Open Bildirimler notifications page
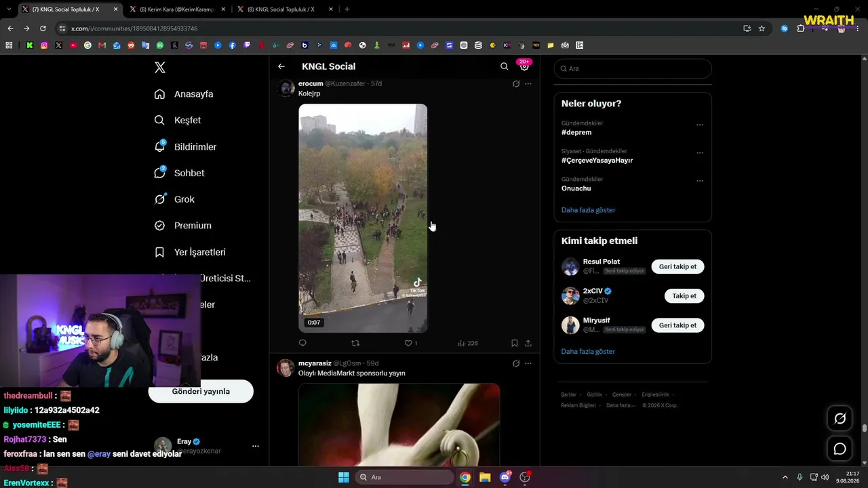 pos(185,146)
